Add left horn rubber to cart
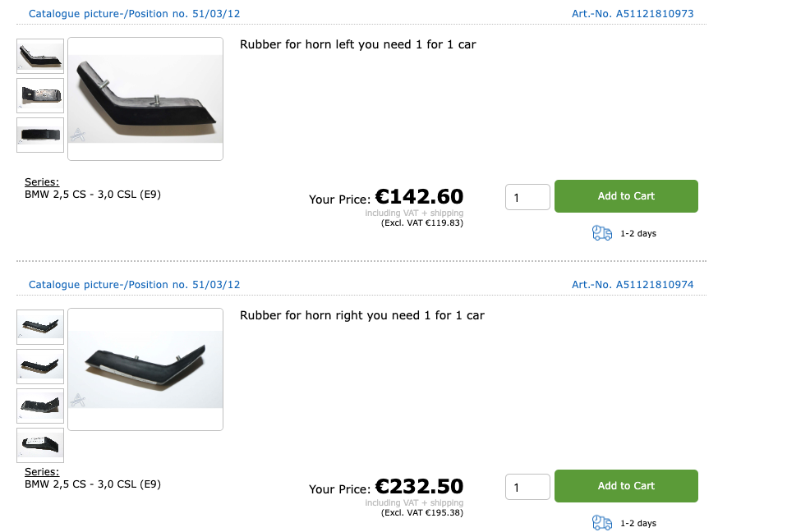This screenshot has width=787, height=532. tap(626, 196)
